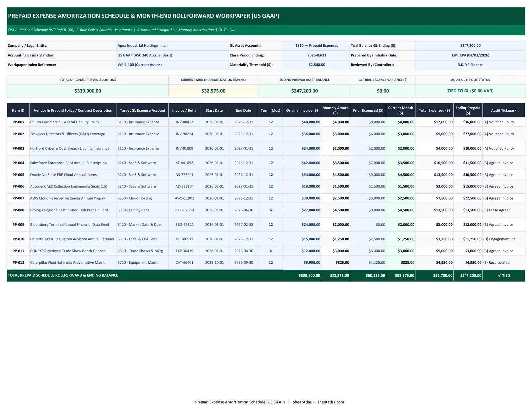Select the Target GL Expense Account header
This screenshot has height=411, width=532.
142,110
